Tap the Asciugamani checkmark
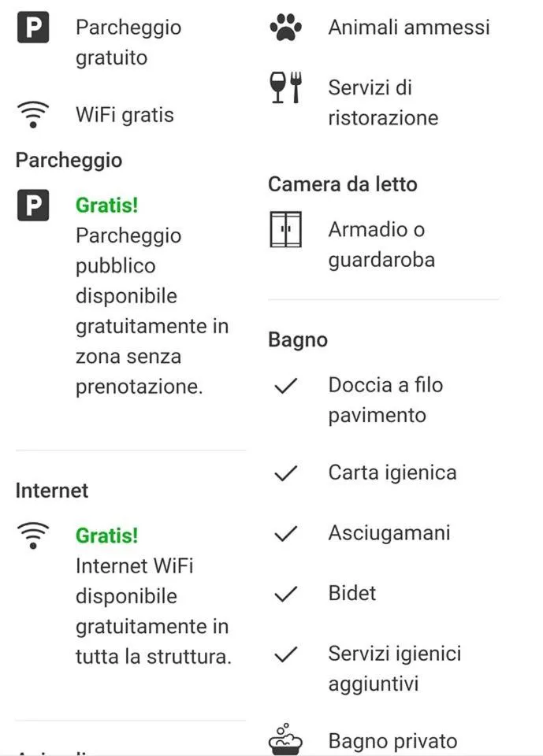Viewport: 543px width, 756px height. [285, 533]
